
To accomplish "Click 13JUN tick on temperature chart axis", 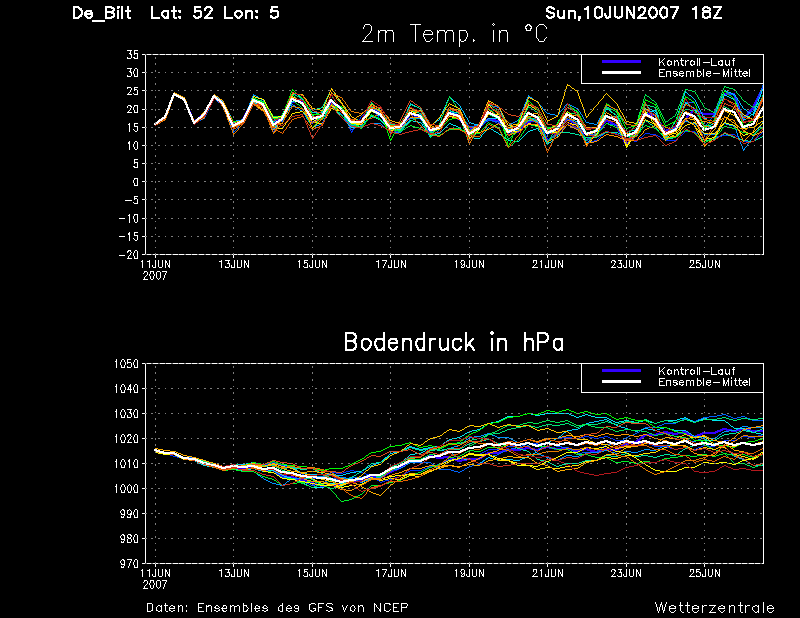I will click(x=234, y=265).
